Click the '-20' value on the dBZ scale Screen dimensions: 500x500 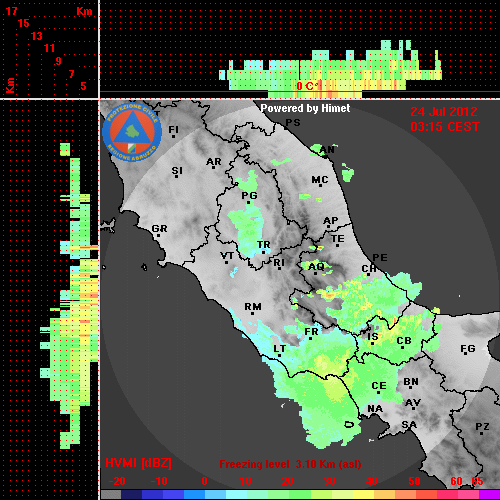click(117, 481)
